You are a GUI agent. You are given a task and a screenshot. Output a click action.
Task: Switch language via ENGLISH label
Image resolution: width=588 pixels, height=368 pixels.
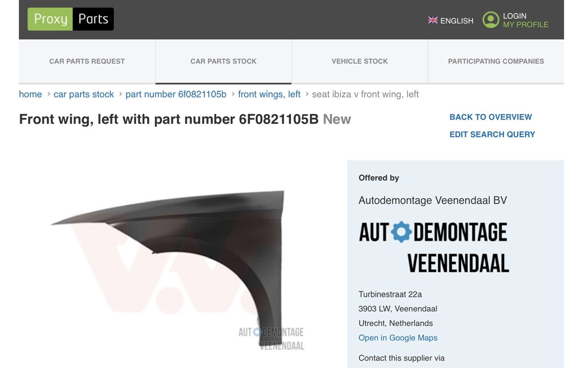coord(457,21)
